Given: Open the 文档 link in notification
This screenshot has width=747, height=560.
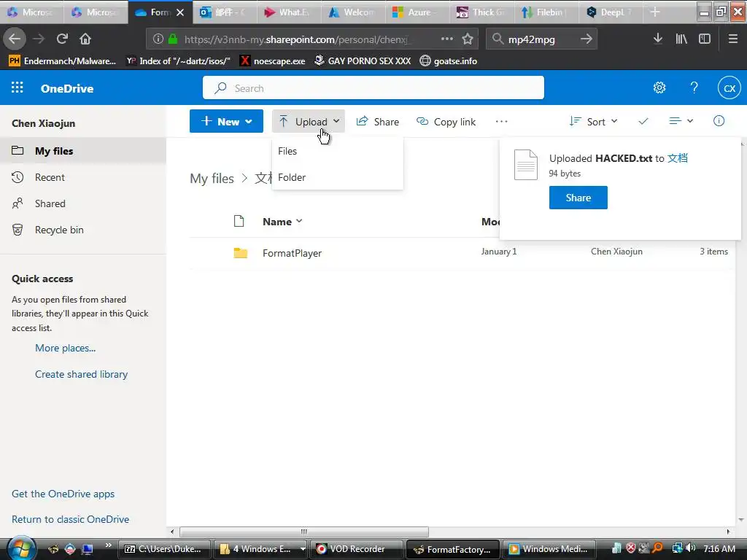Looking at the screenshot, I should [x=678, y=158].
